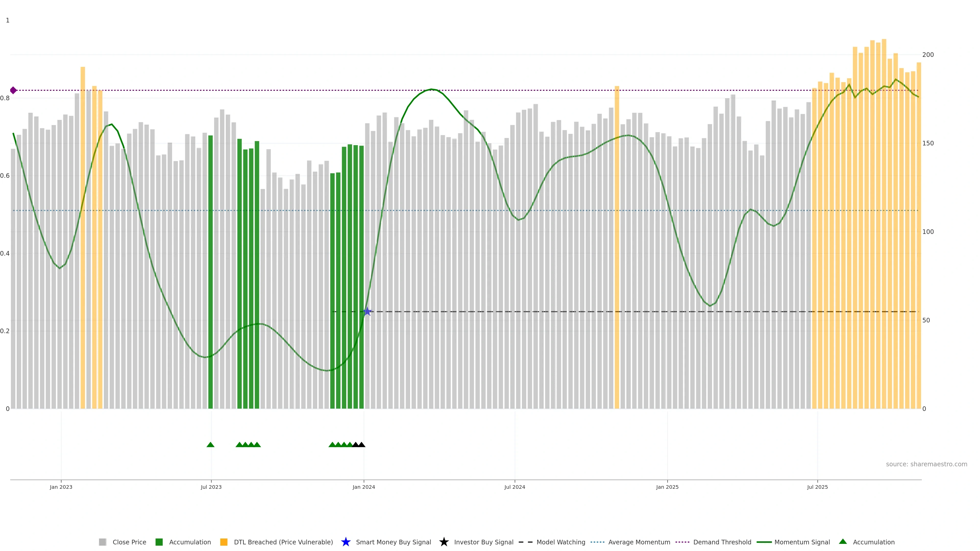Toggle Model Watching legend entry
The height and width of the screenshot is (551, 980).
click(x=560, y=542)
